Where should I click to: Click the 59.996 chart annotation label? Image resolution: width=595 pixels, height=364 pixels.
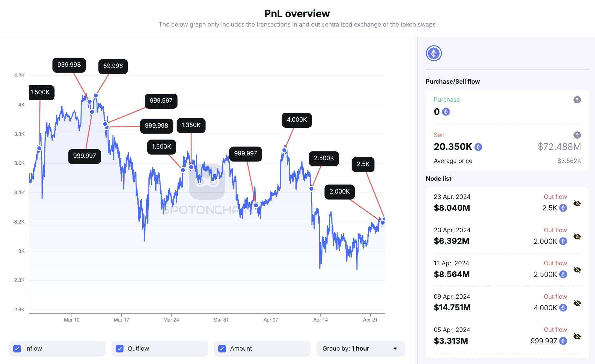point(113,66)
